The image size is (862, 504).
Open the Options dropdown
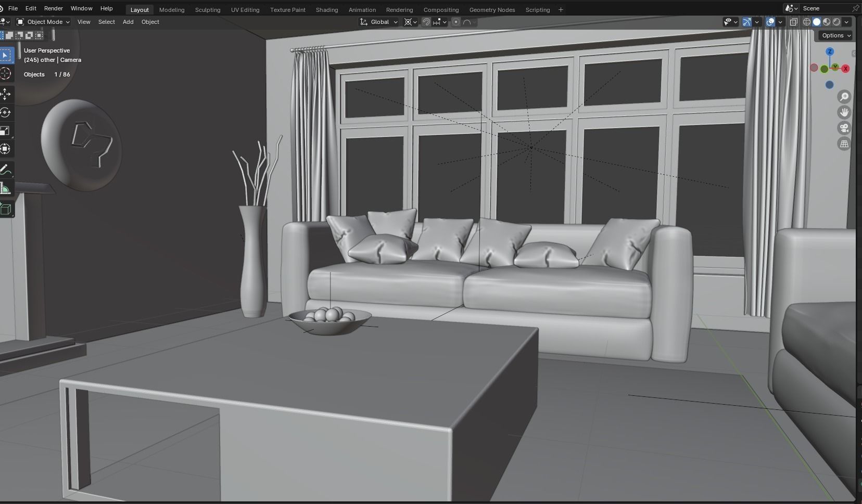pos(836,35)
